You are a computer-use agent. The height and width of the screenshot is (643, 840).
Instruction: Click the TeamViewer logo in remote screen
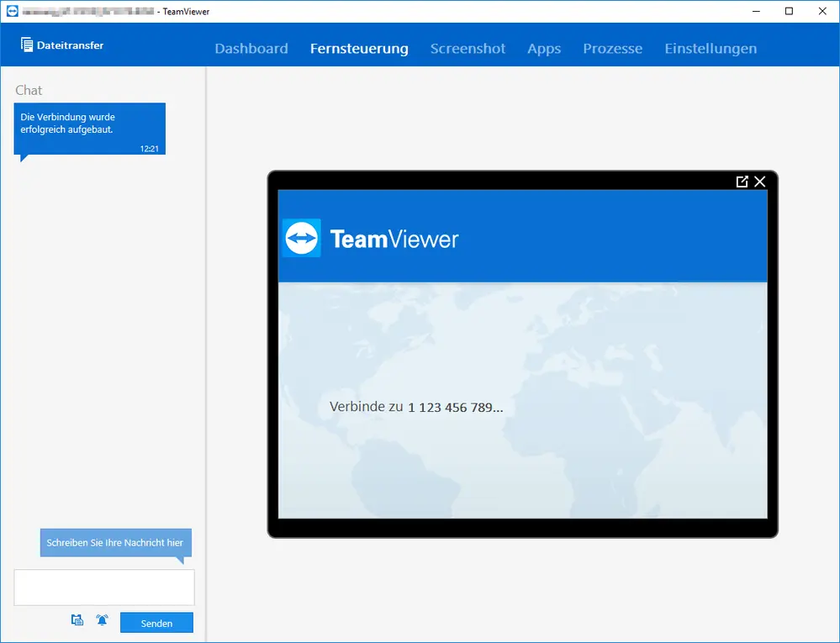(x=301, y=238)
